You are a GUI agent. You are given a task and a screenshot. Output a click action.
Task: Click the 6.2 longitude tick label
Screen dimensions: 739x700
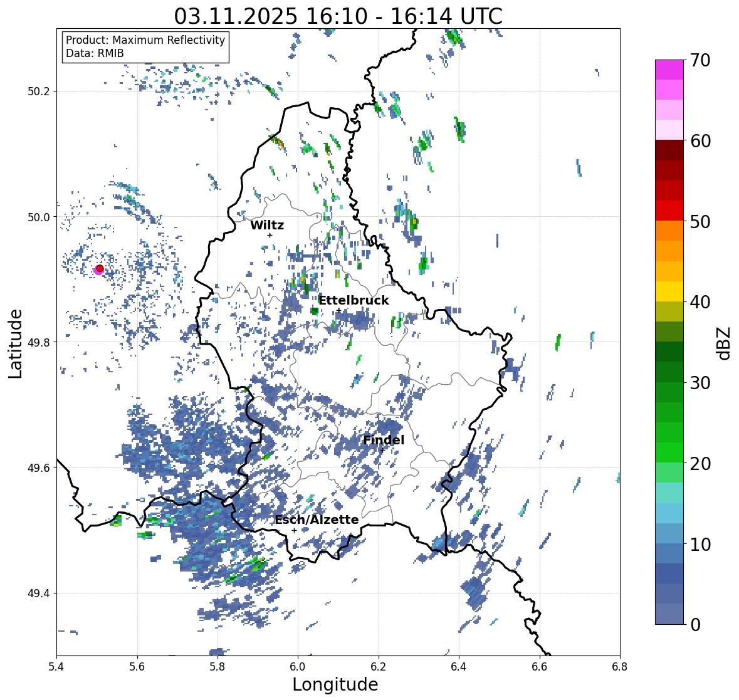[x=379, y=666]
